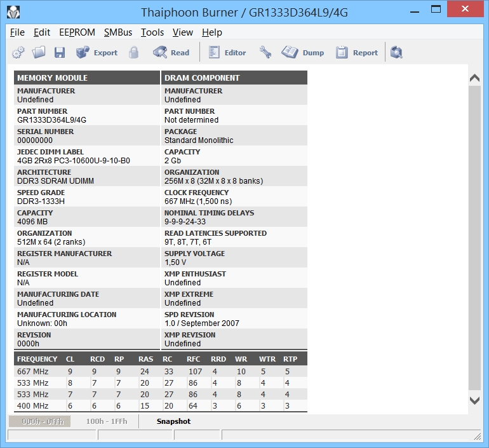
Task: Open the Editor tool
Action: coord(227,52)
